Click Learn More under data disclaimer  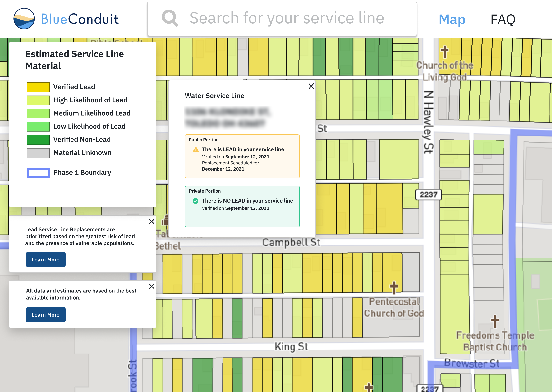coord(45,314)
